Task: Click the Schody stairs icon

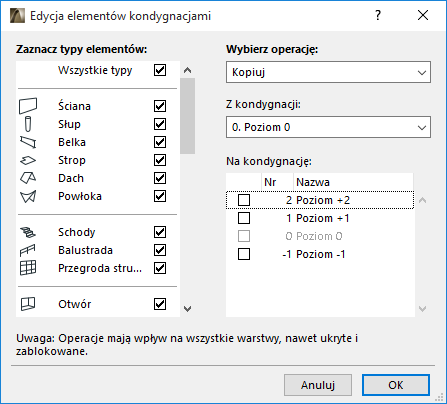Action: pyautogui.click(x=28, y=232)
